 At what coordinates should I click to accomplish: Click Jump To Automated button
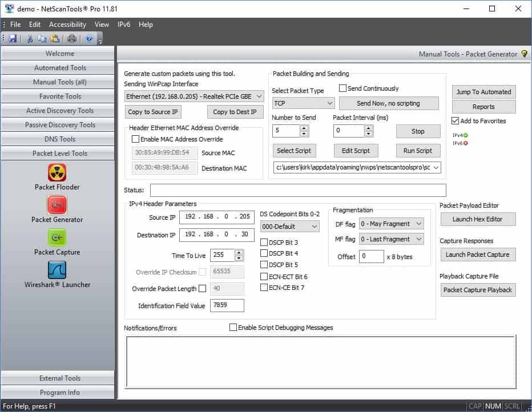pyautogui.click(x=484, y=92)
